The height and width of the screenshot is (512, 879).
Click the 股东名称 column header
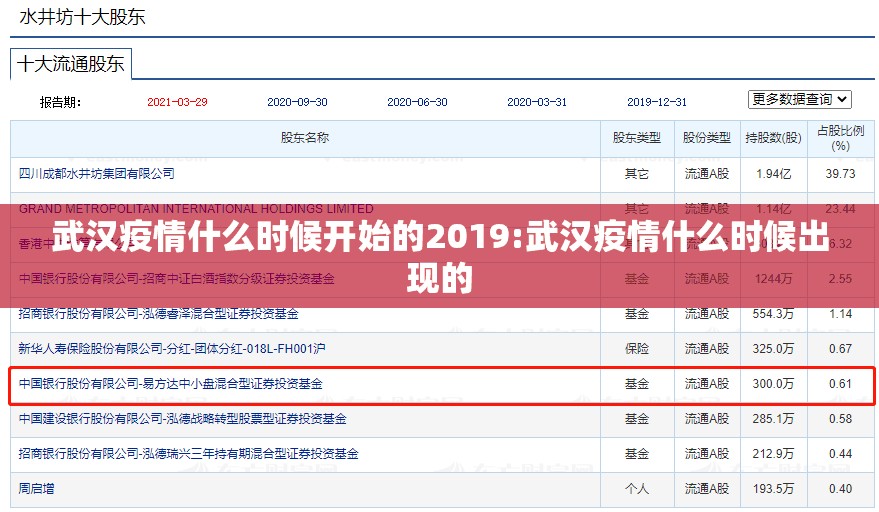click(305, 138)
